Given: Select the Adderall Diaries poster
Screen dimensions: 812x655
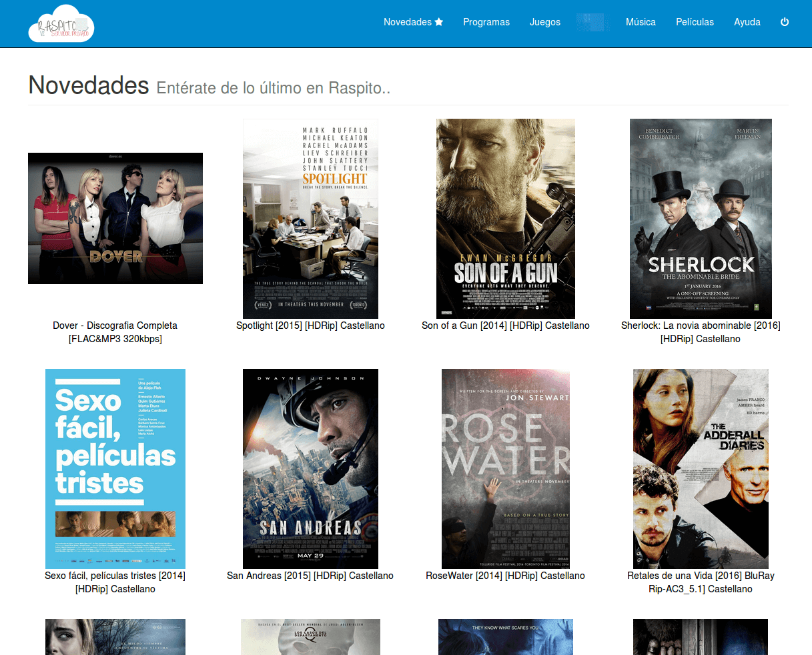Looking at the screenshot, I should coord(701,468).
